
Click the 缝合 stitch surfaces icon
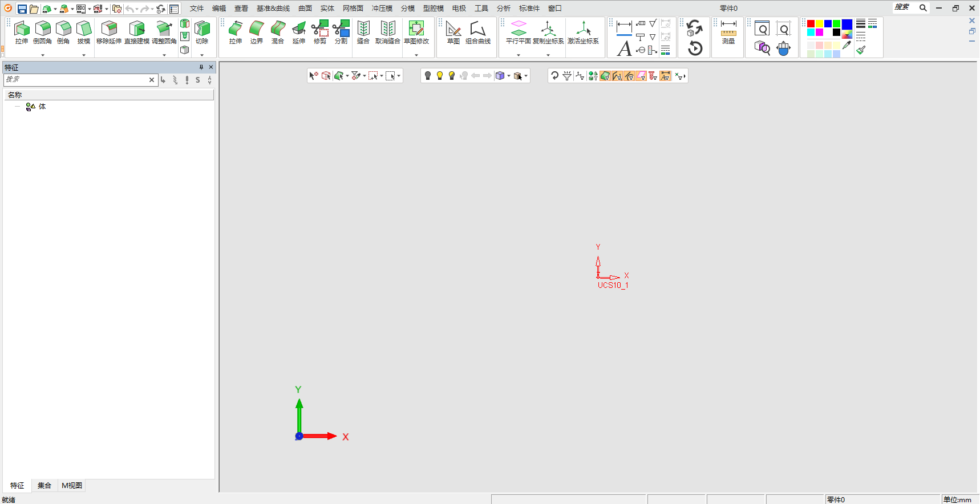tap(363, 32)
